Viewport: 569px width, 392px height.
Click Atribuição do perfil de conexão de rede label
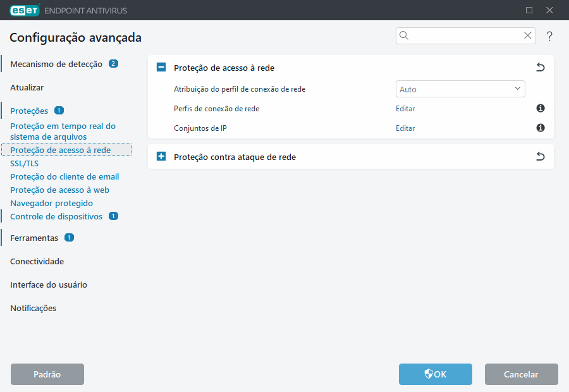[240, 89]
